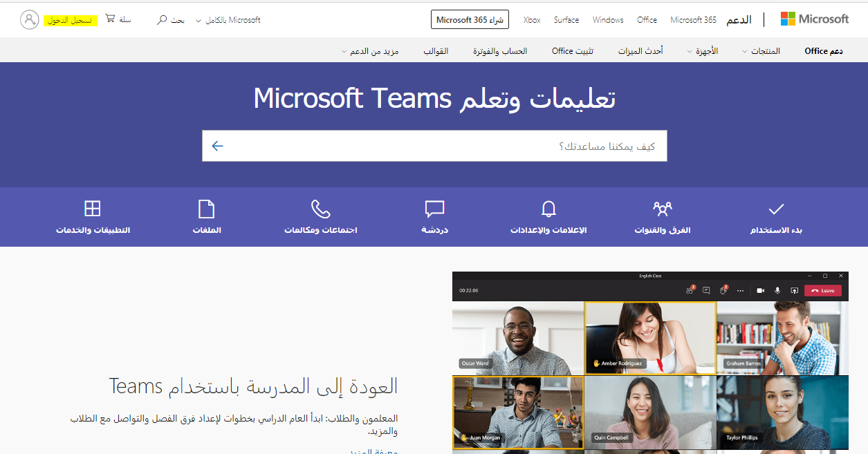This screenshot has width=868, height=454.
Task: Click Graham Barnes's video tile
Action: (x=782, y=338)
